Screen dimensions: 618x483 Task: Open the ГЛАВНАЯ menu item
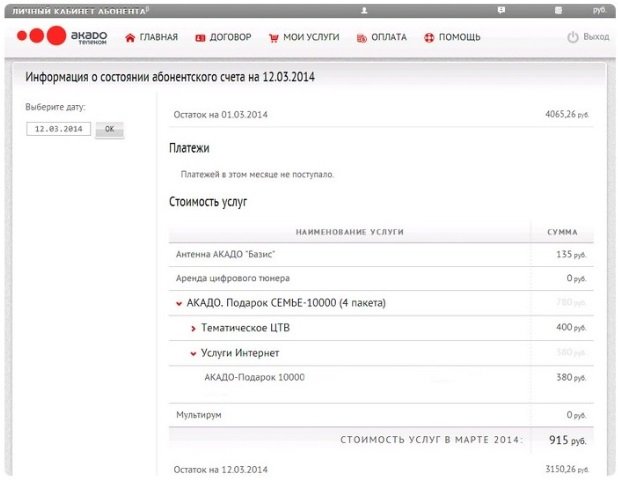pyautogui.click(x=159, y=37)
